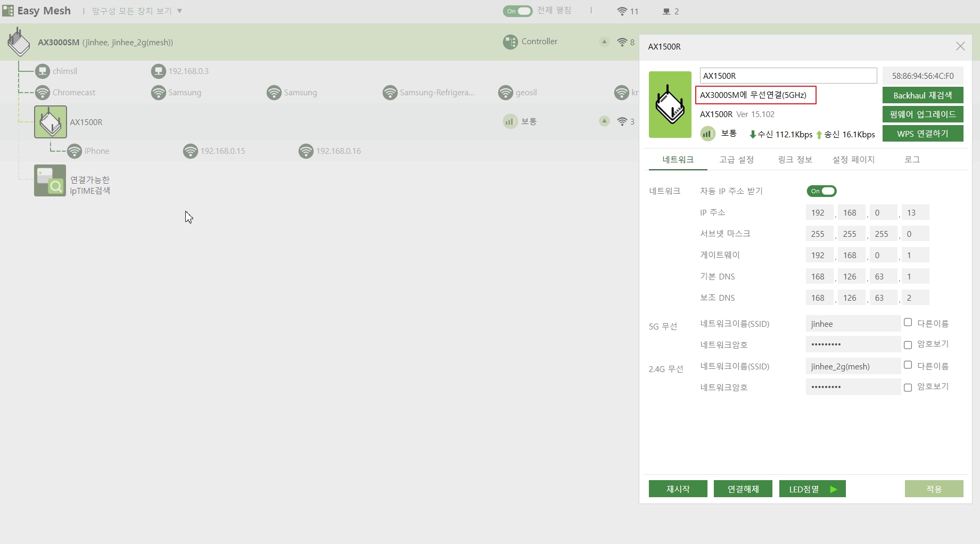The height and width of the screenshot is (544, 980).
Task: Click the Backhaul rescan button
Action: 923,95
